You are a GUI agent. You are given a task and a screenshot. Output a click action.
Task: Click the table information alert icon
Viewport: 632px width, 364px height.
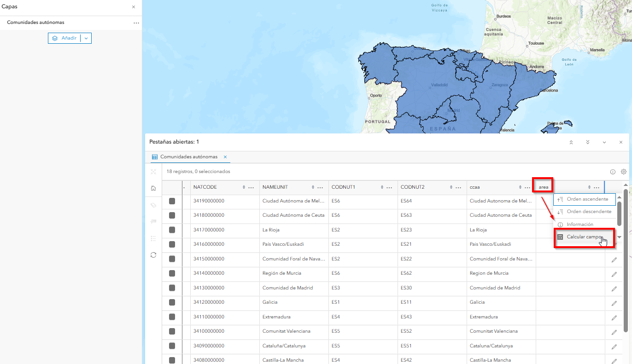click(x=613, y=172)
